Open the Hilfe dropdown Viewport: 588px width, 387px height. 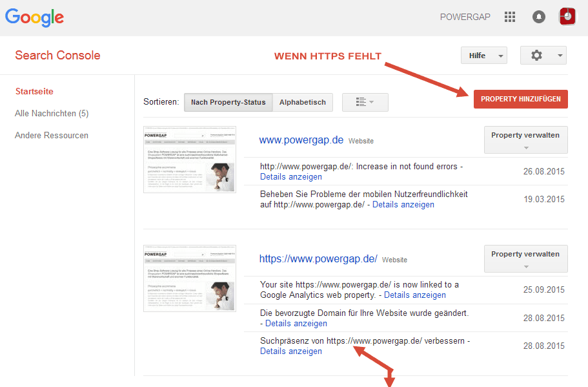click(483, 56)
